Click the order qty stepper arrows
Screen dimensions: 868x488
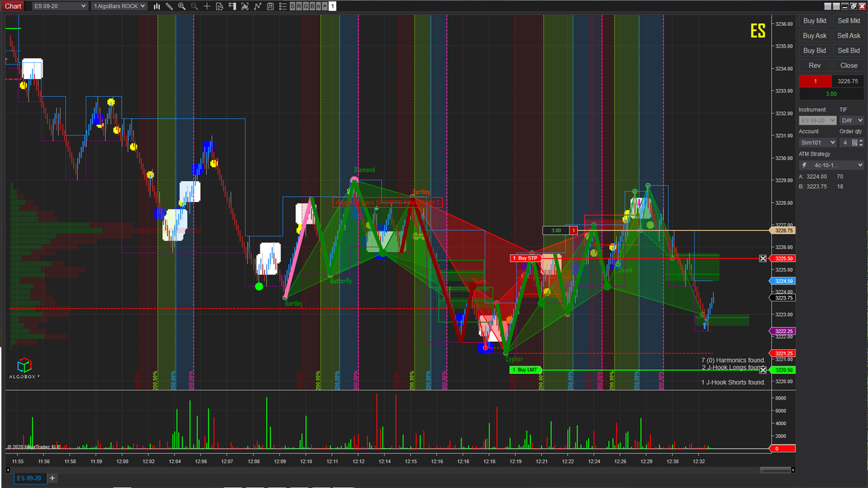861,143
